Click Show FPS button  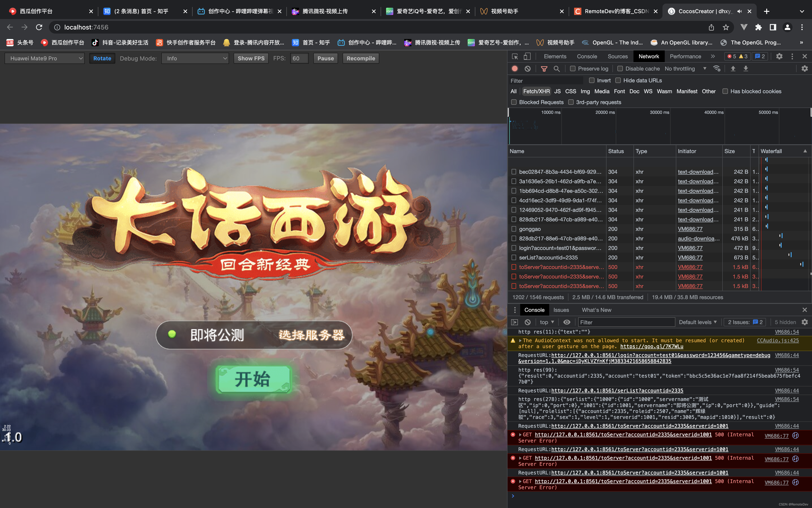(251, 59)
